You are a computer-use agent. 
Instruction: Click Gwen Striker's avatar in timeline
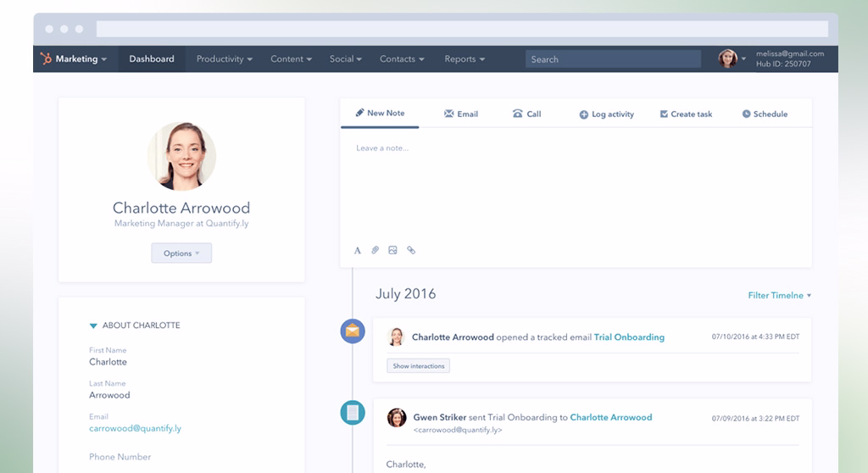(397, 418)
